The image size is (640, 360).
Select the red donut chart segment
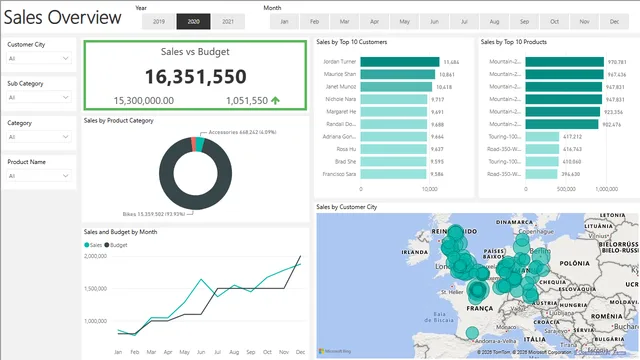[193, 144]
